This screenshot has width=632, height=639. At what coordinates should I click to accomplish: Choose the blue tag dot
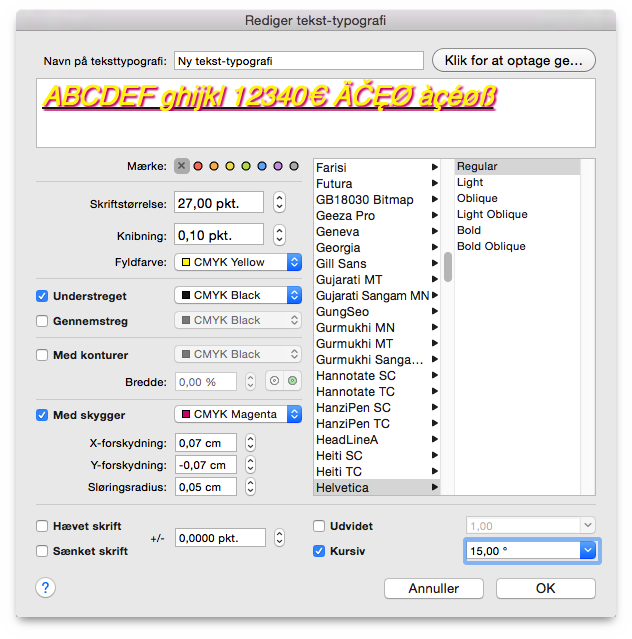(262, 166)
